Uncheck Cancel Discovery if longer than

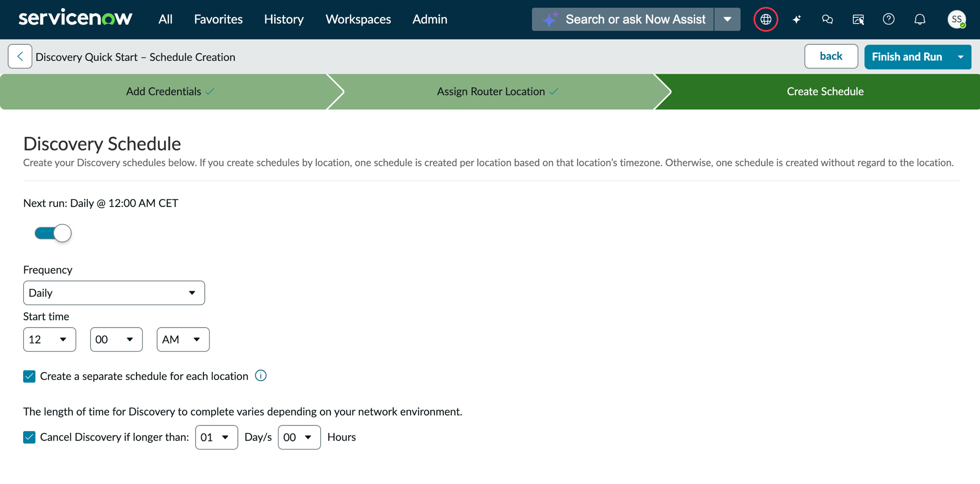click(29, 437)
